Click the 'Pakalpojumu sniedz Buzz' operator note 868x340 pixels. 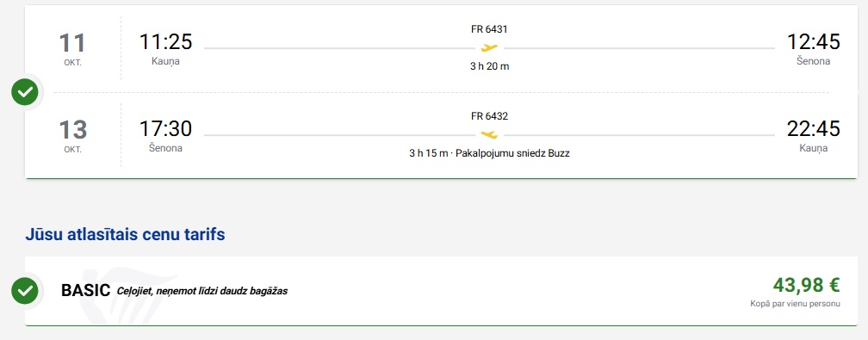512,153
